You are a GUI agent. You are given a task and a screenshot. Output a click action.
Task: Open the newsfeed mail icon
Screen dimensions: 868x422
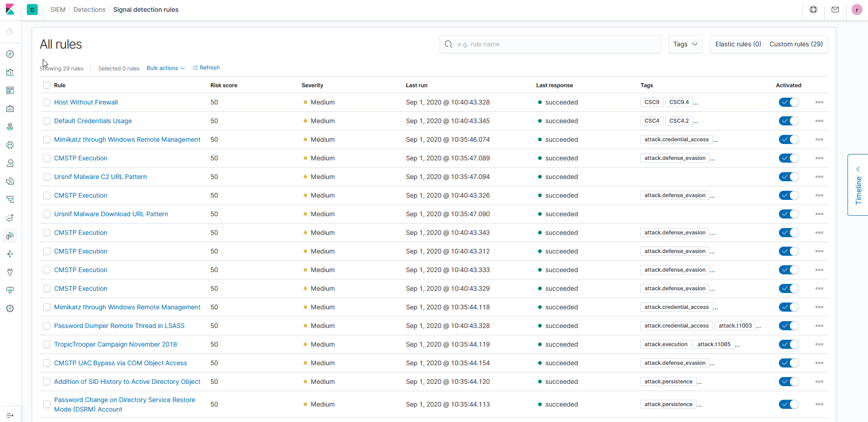point(835,10)
